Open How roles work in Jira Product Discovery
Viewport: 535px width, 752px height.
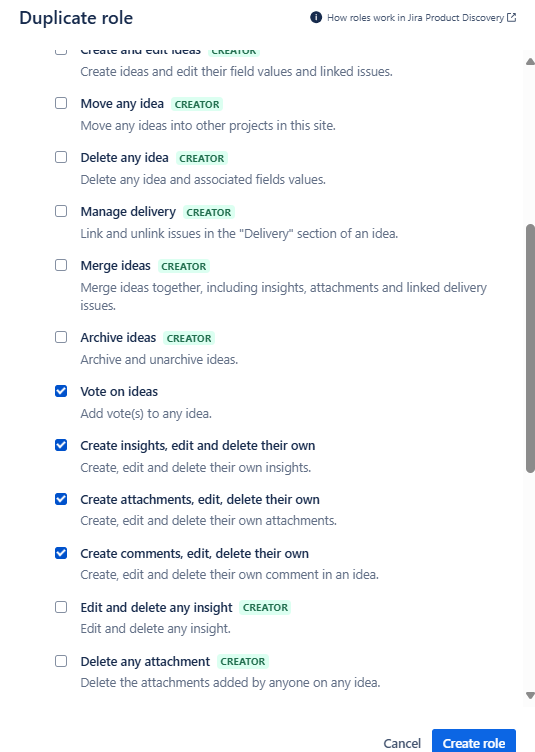click(415, 18)
